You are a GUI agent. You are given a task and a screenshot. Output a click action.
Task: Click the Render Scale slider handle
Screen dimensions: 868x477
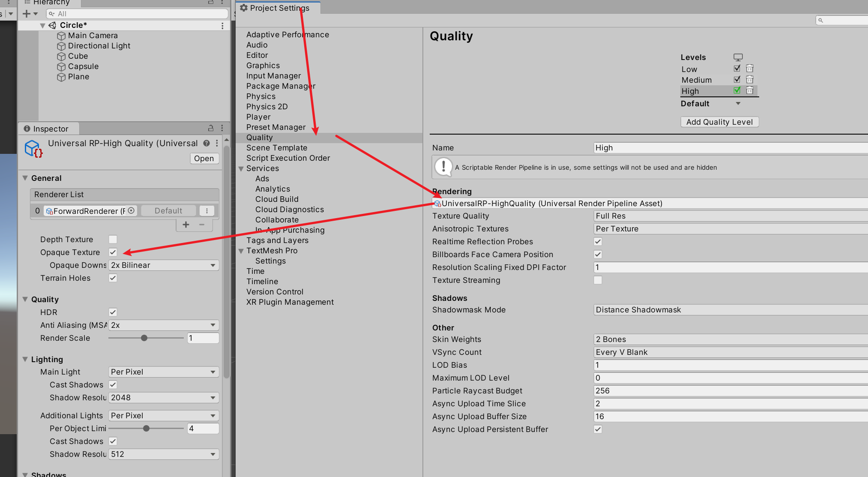[144, 338]
